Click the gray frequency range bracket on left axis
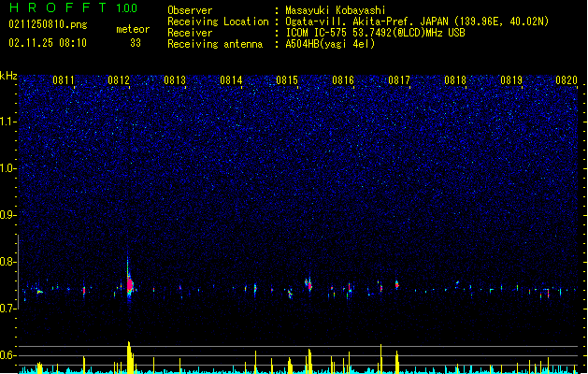This screenshot has height=374, width=588. tap(19, 271)
